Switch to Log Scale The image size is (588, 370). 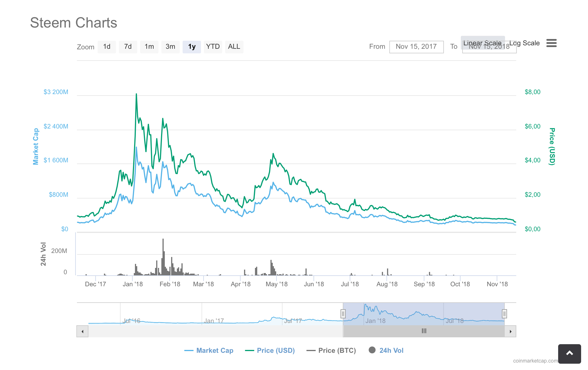pyautogui.click(x=525, y=43)
